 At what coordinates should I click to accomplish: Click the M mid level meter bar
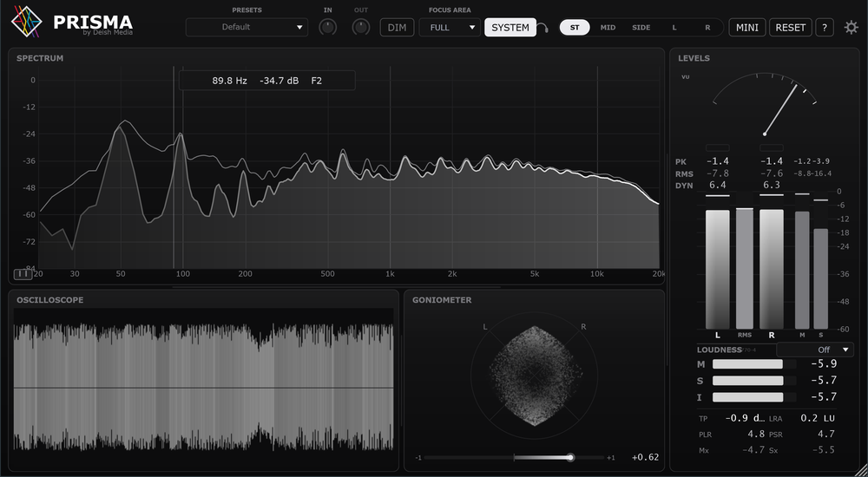(802, 270)
